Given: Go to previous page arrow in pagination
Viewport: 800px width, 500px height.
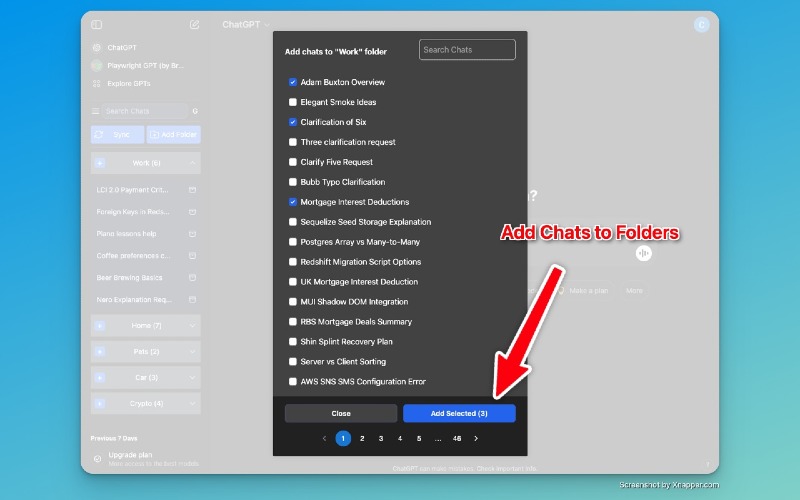Looking at the screenshot, I should (324, 438).
